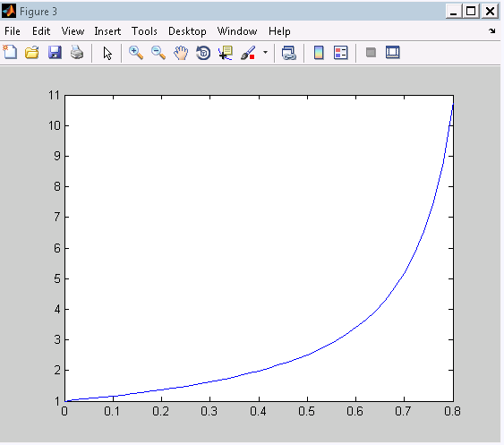Select the Rotate 3D tool

(203, 53)
